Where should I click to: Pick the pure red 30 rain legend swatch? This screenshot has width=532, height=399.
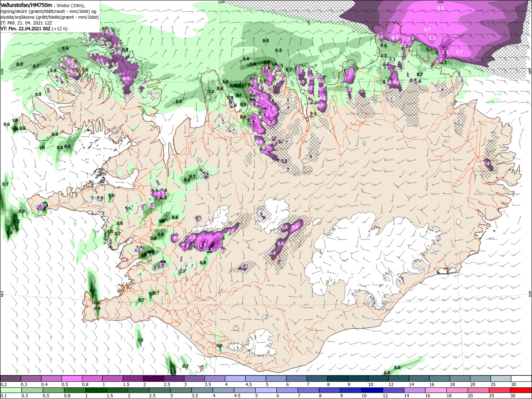point(521,390)
